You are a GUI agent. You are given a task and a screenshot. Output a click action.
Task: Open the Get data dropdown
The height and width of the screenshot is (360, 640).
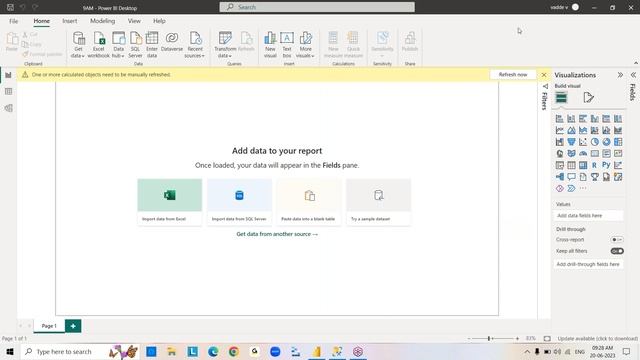click(x=78, y=45)
